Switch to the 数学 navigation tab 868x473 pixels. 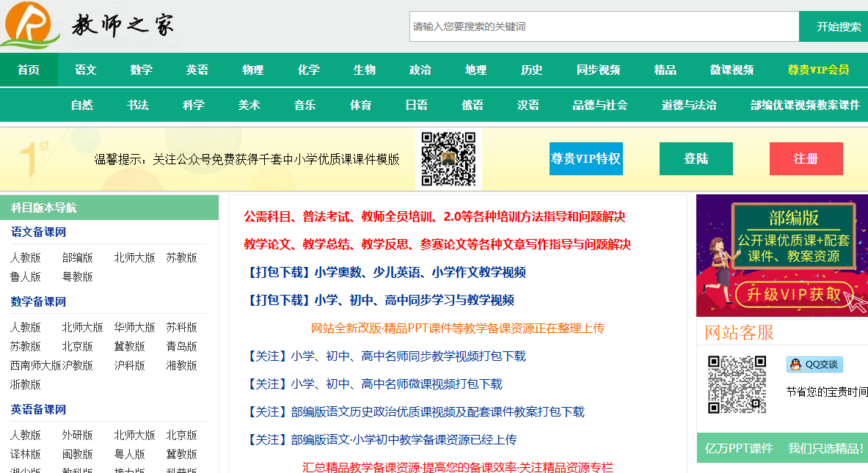(x=140, y=70)
